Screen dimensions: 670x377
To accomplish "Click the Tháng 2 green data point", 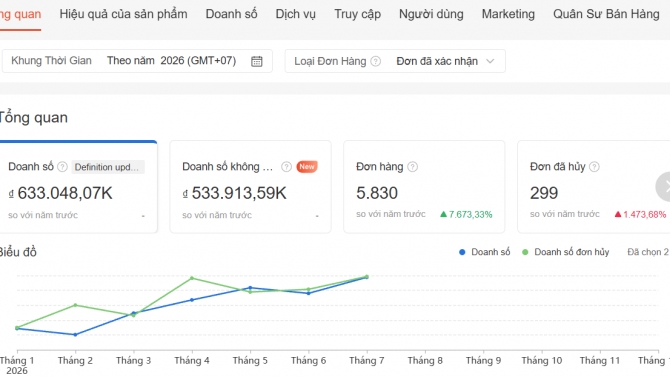I will 75,305.
